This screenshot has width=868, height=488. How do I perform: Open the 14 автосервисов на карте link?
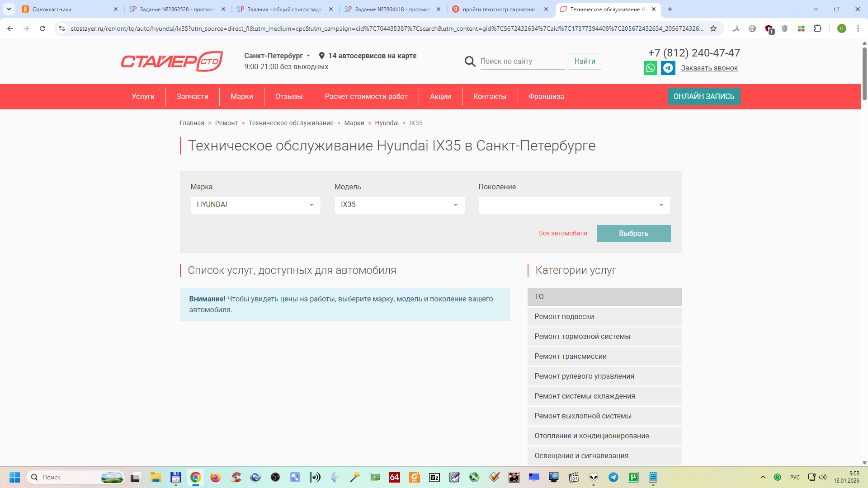pyautogui.click(x=372, y=56)
